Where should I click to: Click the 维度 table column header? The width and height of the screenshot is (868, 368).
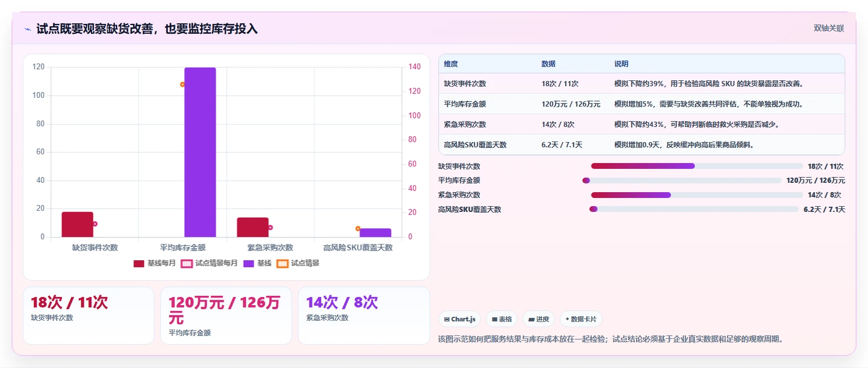coord(451,64)
